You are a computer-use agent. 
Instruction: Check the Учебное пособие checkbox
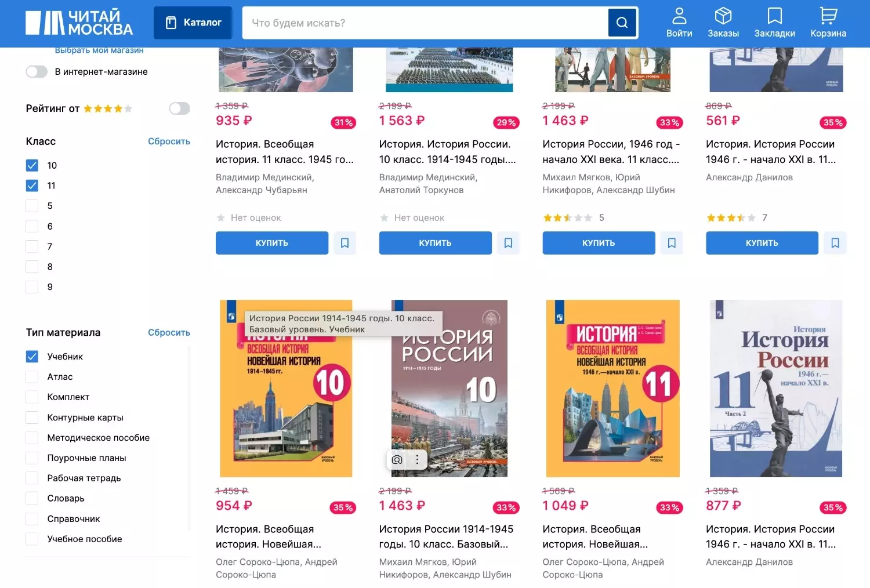coord(32,539)
